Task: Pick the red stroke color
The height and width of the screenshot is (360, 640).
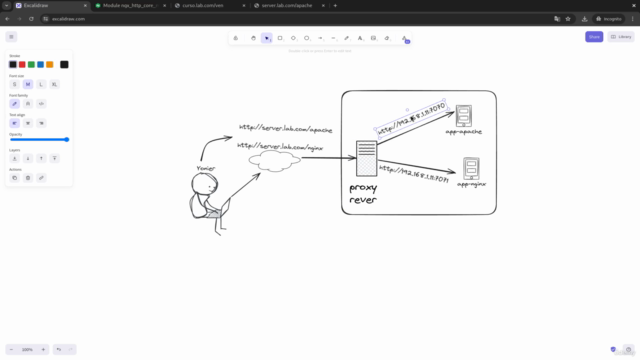Action: (22, 64)
